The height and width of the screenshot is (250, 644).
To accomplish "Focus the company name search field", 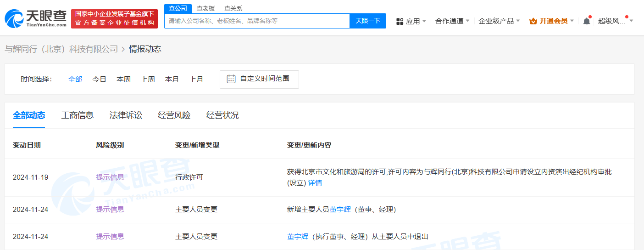I will coord(257,21).
